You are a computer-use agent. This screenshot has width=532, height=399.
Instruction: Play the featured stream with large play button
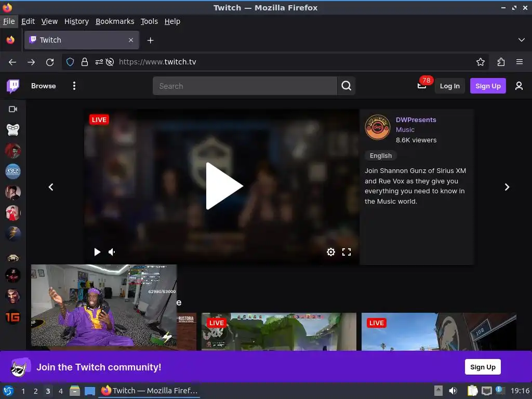point(224,186)
